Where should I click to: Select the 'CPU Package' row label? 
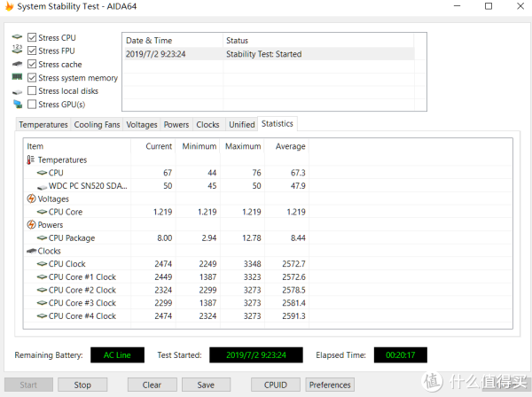point(72,238)
